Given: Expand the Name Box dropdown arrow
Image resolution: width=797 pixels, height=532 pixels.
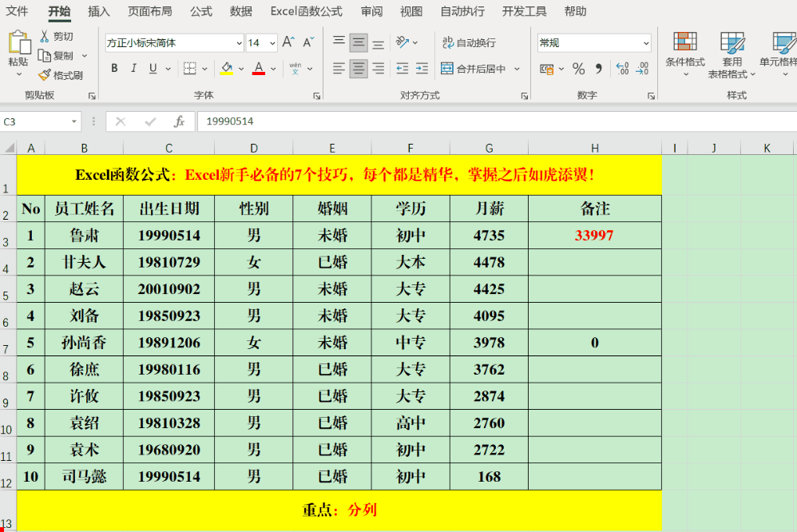Looking at the screenshot, I should (x=74, y=121).
